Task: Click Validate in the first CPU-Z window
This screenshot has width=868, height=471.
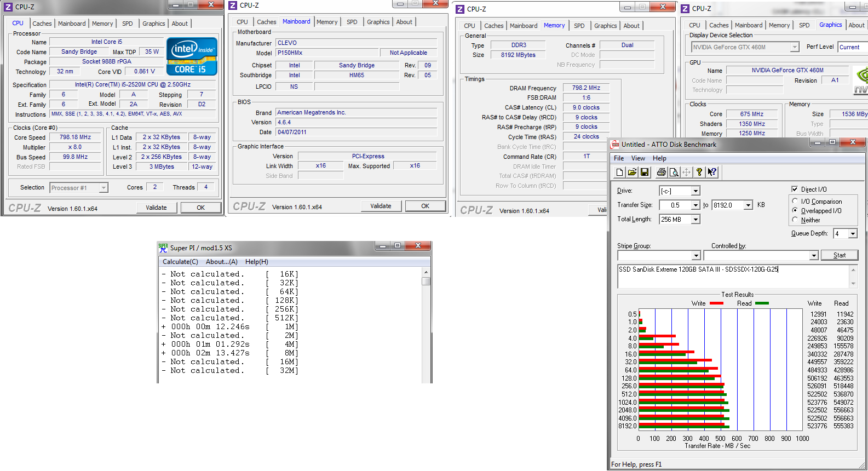Action: coord(156,208)
